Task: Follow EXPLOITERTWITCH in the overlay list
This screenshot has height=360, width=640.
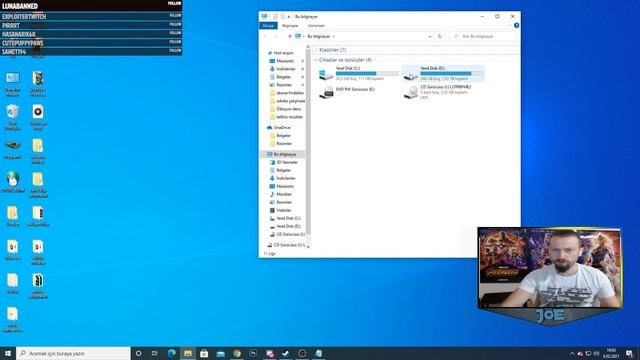Action: pyautogui.click(x=175, y=16)
